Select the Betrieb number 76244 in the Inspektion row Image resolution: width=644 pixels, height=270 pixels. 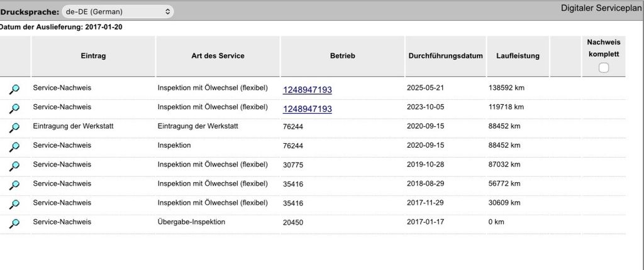[x=293, y=146]
